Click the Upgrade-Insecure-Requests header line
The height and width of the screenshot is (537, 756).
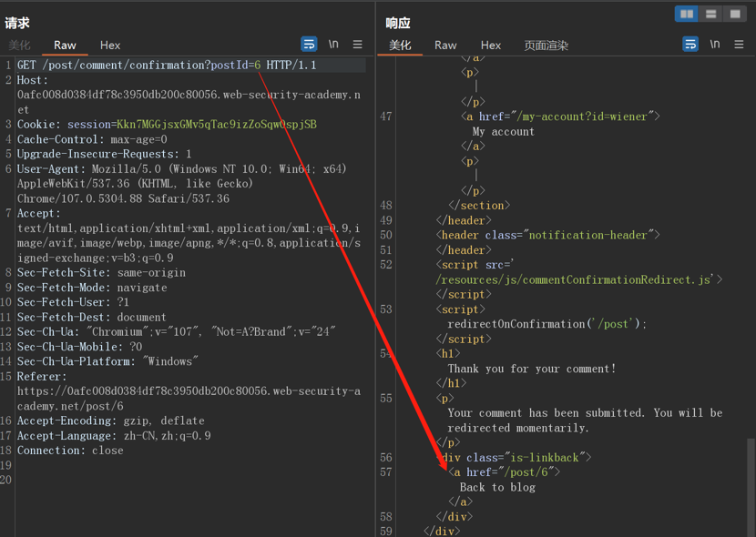pos(104,154)
